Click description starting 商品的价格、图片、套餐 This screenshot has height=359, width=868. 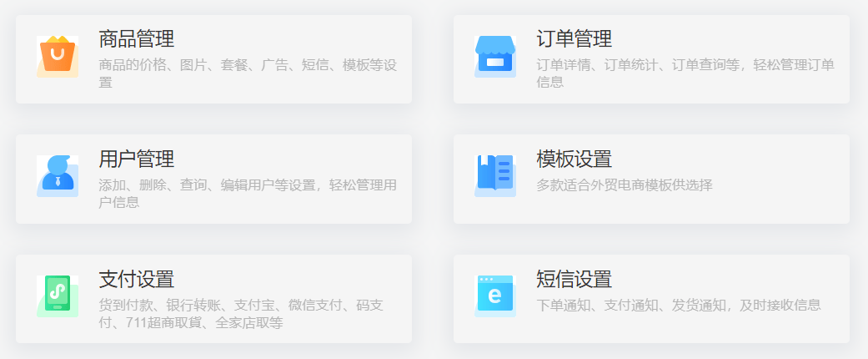[x=248, y=73]
